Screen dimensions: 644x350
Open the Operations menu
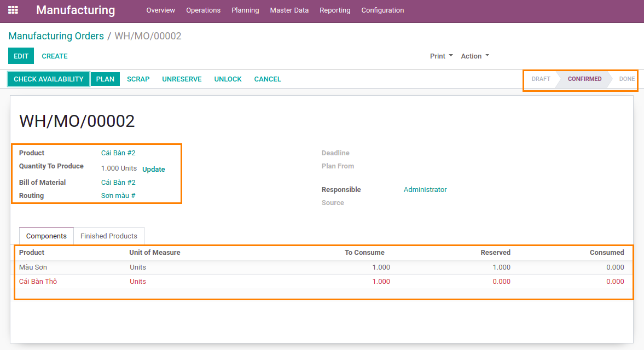(x=204, y=10)
